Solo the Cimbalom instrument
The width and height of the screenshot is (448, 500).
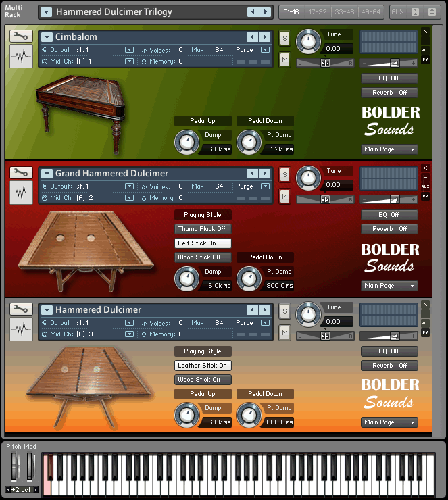point(284,38)
